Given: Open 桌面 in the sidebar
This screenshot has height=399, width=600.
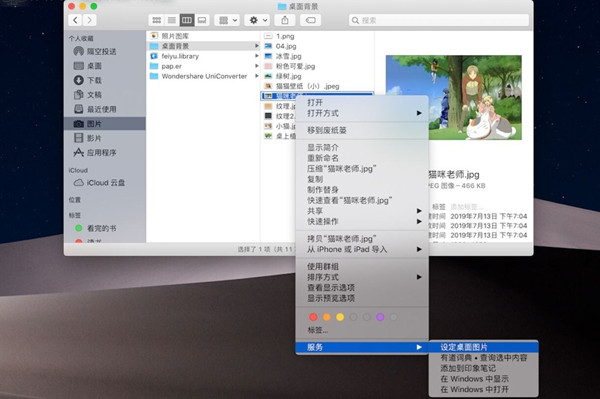Looking at the screenshot, I should pos(104,66).
